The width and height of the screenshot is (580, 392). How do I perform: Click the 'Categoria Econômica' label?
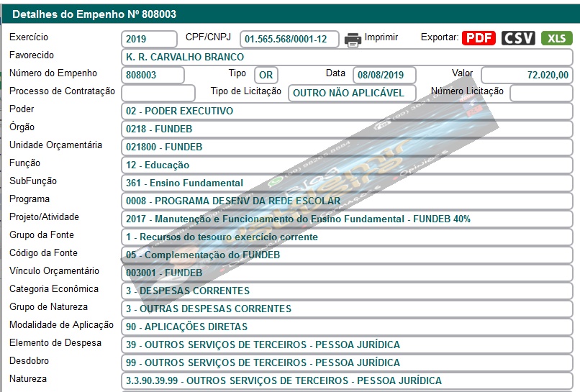[x=54, y=289]
